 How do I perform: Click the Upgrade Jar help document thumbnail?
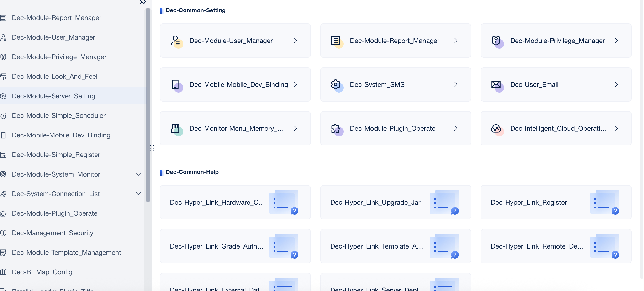pos(444,202)
